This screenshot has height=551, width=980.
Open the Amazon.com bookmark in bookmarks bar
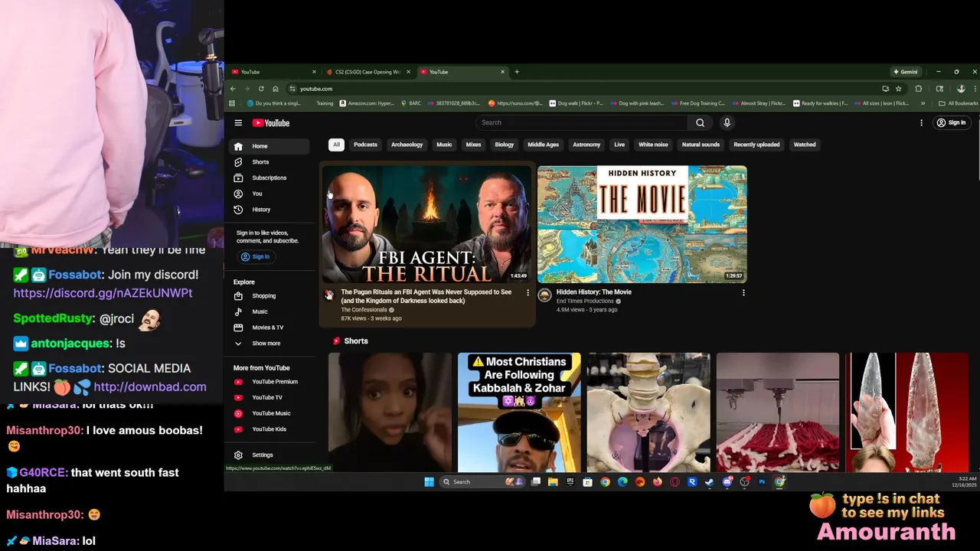point(367,103)
